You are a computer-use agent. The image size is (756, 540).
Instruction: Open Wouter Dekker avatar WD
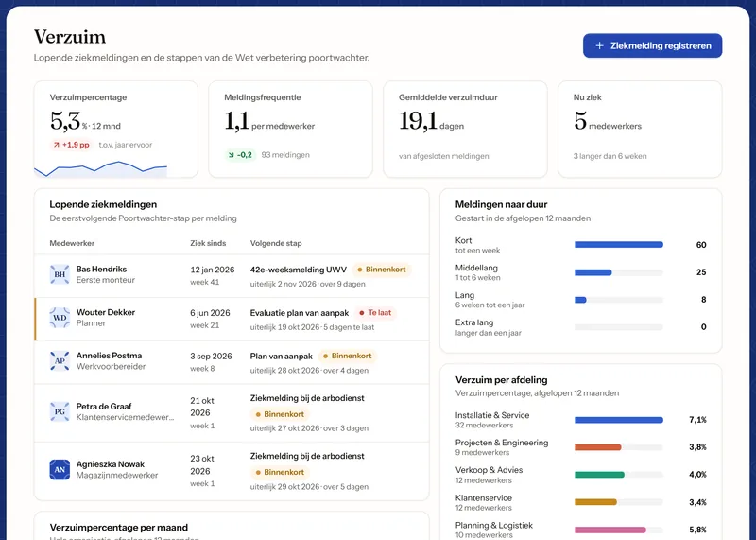60,318
